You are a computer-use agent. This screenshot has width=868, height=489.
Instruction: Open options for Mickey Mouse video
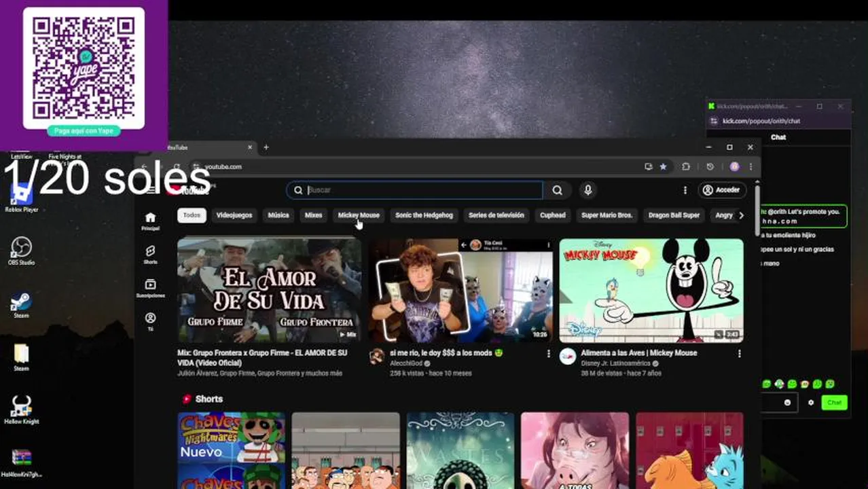(740, 354)
